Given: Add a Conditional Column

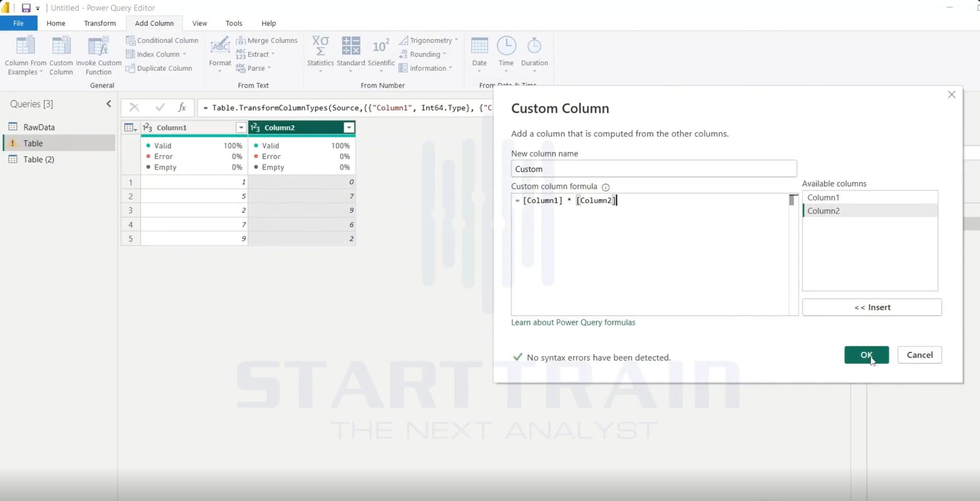Looking at the screenshot, I should tap(162, 40).
